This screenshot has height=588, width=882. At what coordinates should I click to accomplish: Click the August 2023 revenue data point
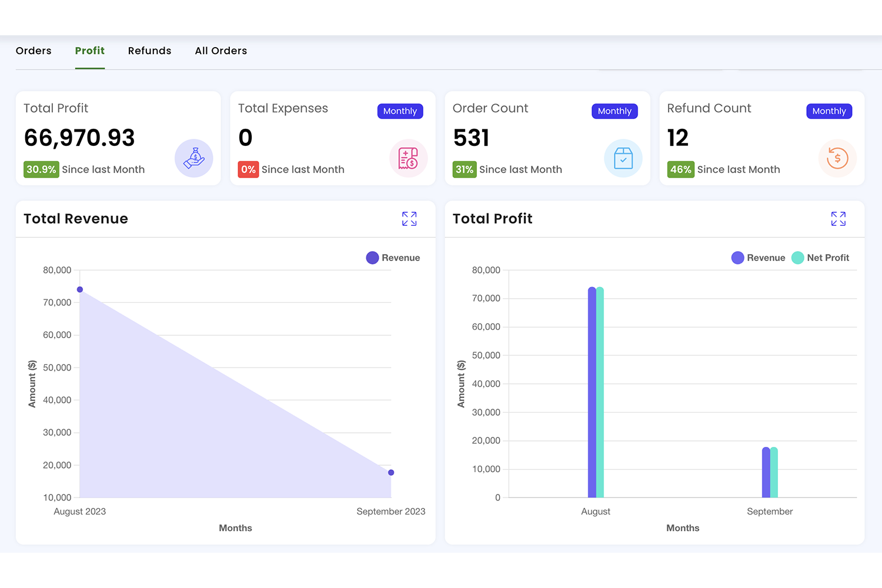tap(80, 289)
